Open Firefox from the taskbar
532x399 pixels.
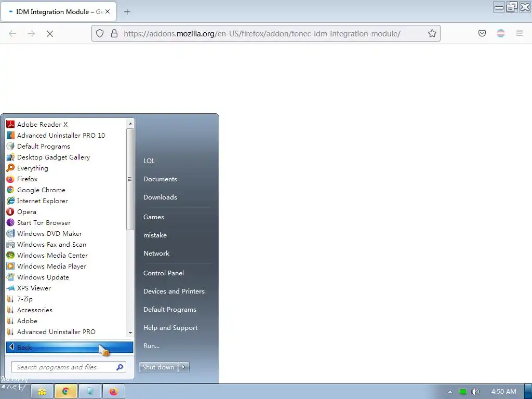pos(114,392)
